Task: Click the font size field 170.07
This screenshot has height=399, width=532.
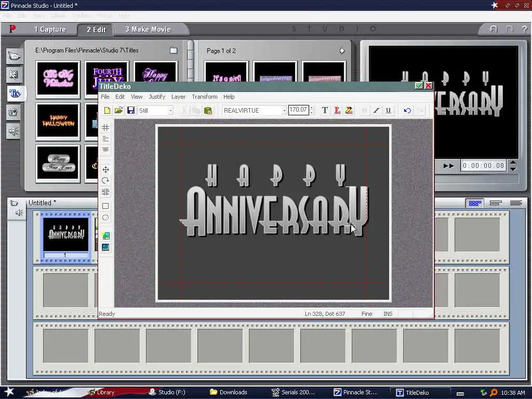Action: click(299, 110)
